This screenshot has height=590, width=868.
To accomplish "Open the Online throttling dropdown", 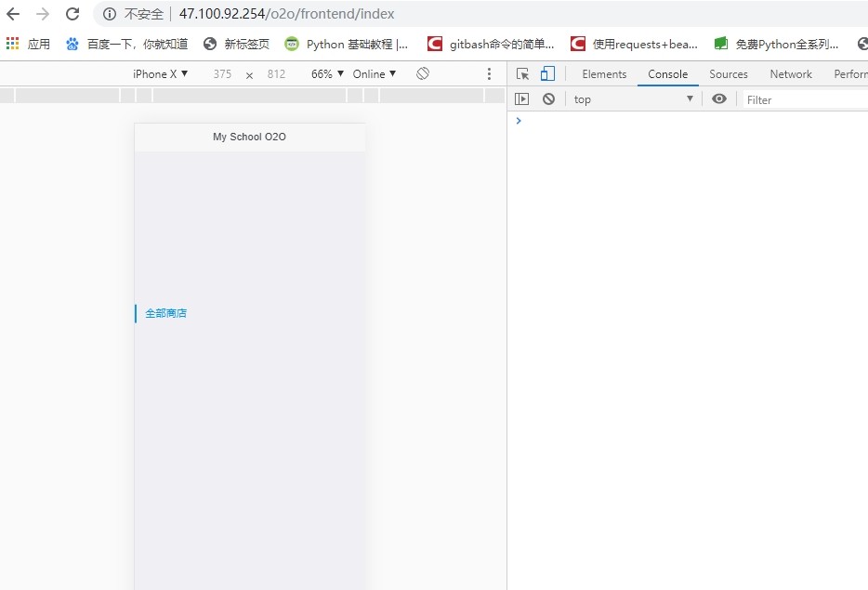I will [375, 73].
